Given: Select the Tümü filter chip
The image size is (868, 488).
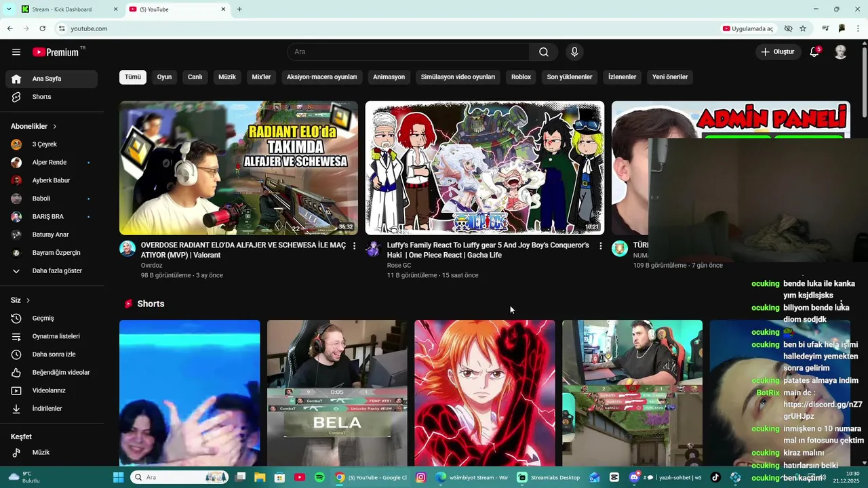Looking at the screenshot, I should [133, 77].
